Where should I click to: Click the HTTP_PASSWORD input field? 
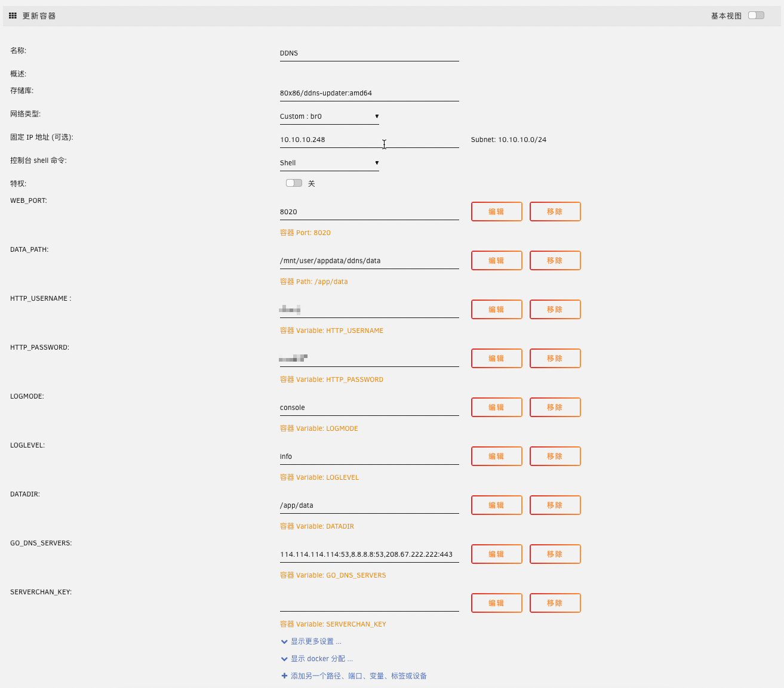(370, 359)
